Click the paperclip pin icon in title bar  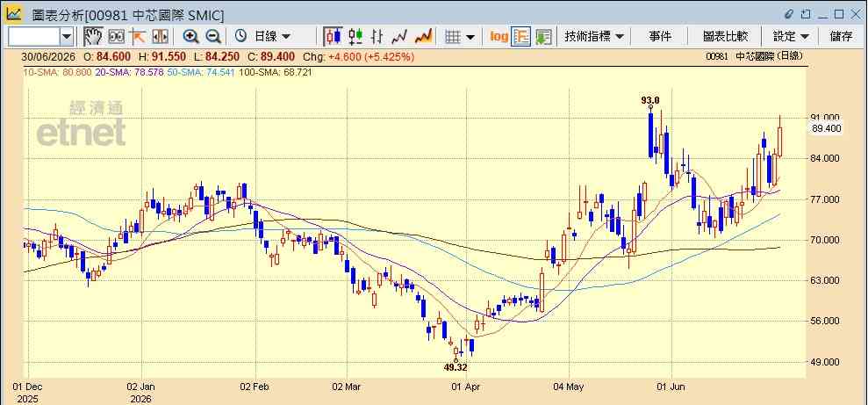click(789, 14)
